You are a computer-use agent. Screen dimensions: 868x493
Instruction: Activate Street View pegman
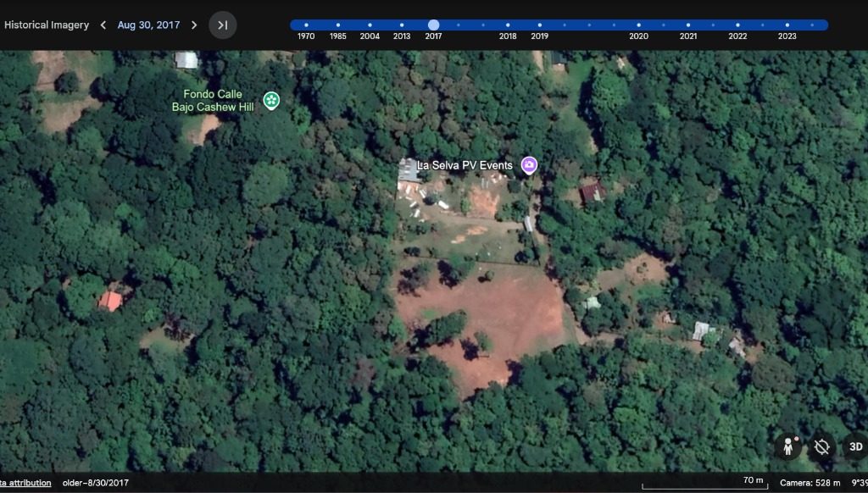(787, 446)
